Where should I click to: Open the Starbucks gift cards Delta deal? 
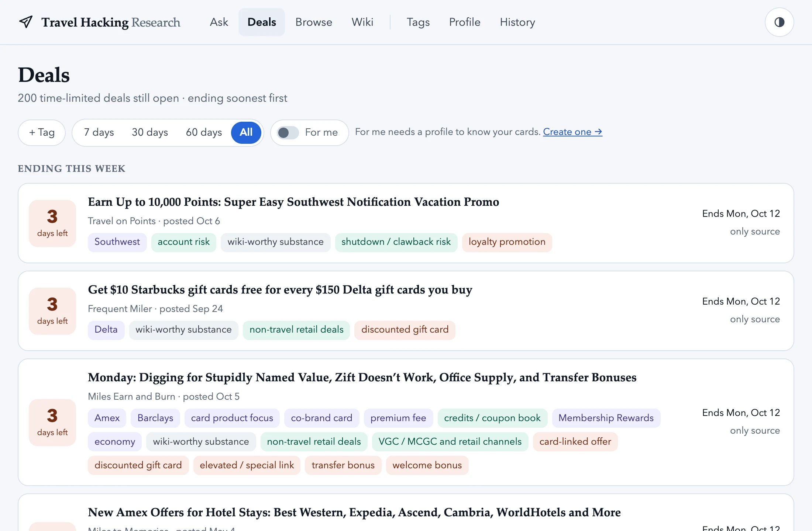[x=280, y=290]
